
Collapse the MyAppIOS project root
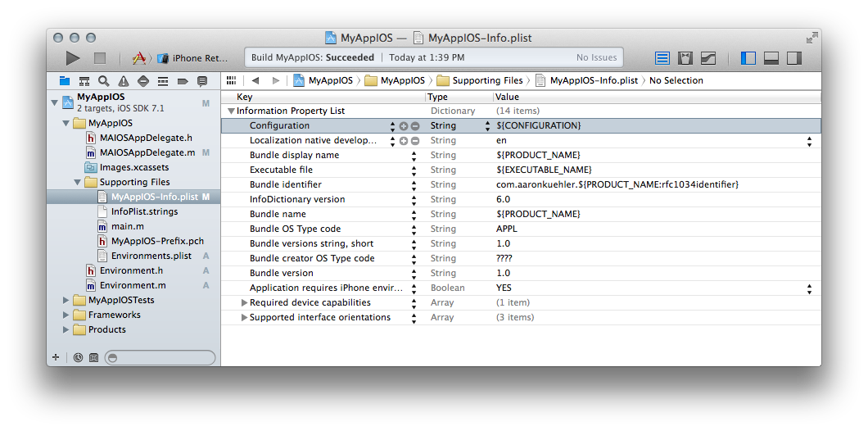point(54,103)
